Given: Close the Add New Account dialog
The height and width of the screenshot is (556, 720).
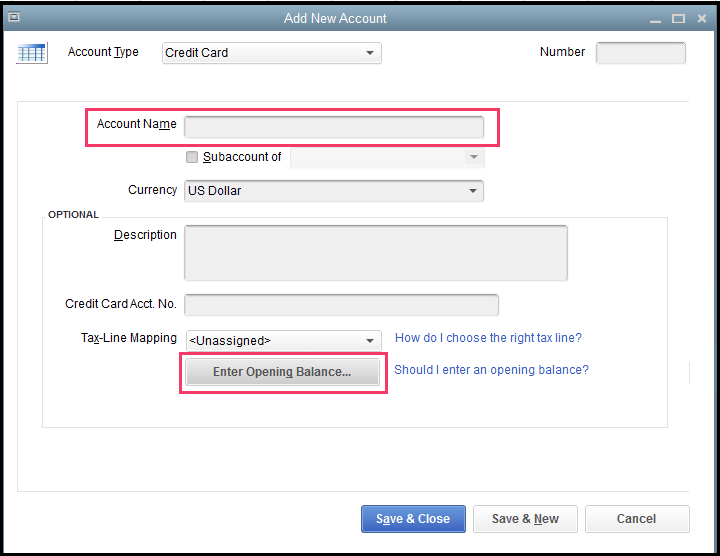Looking at the screenshot, I should [702, 18].
